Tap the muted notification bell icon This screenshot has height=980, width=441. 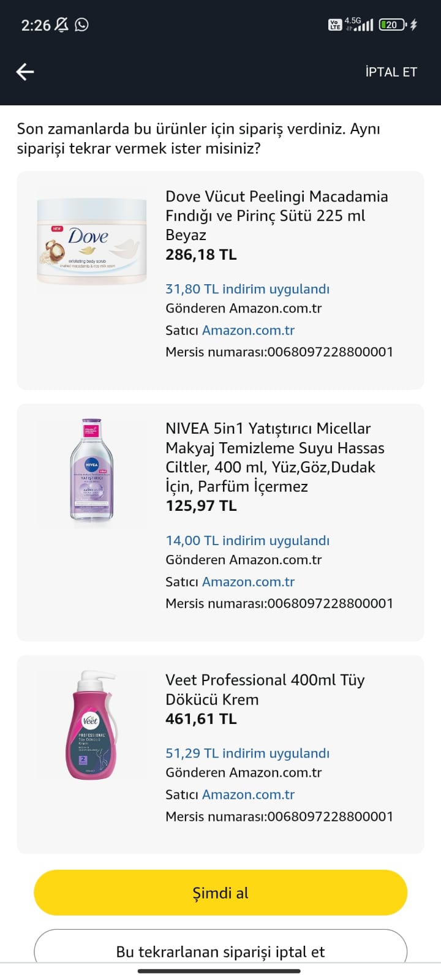pos(62,24)
